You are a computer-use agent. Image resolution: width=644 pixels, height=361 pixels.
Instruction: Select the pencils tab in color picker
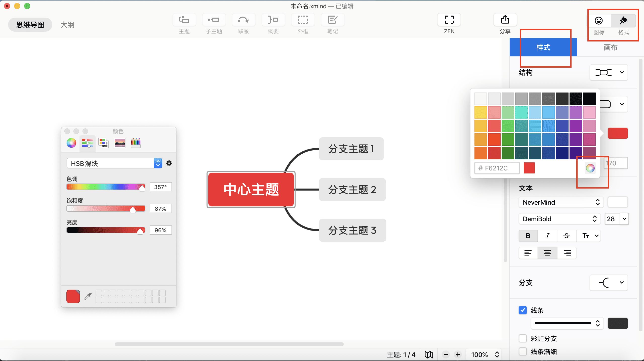tap(136, 143)
